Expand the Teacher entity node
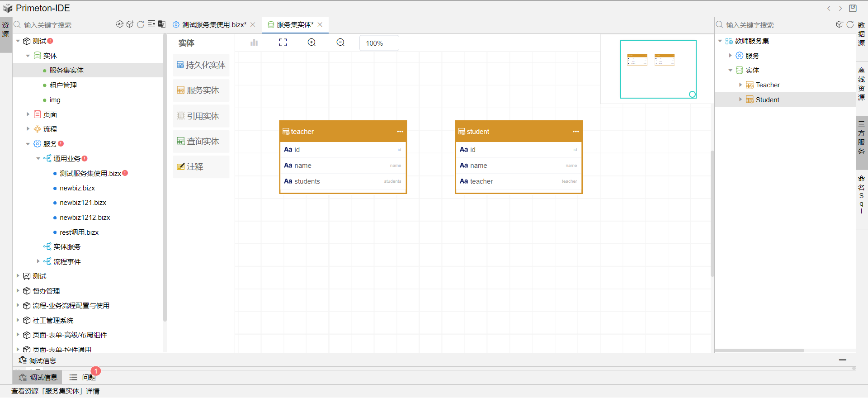This screenshot has width=868, height=398. [x=741, y=85]
